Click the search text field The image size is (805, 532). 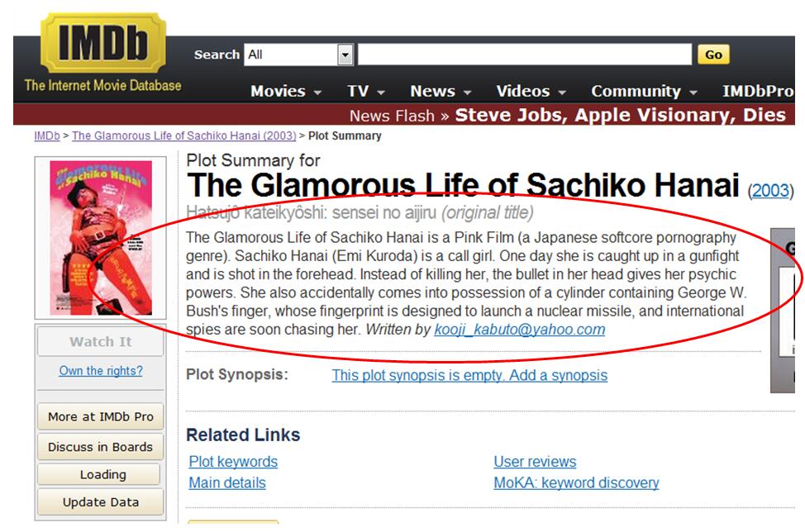[x=525, y=55]
